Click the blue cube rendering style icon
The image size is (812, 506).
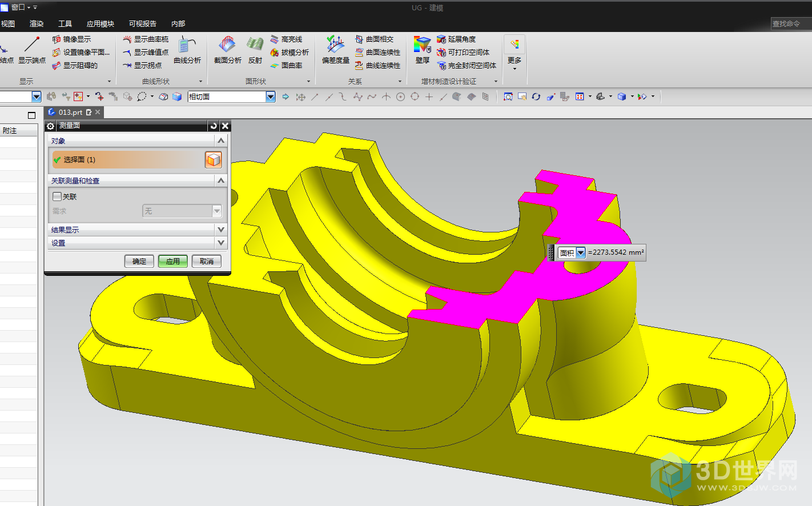pyautogui.click(x=622, y=97)
